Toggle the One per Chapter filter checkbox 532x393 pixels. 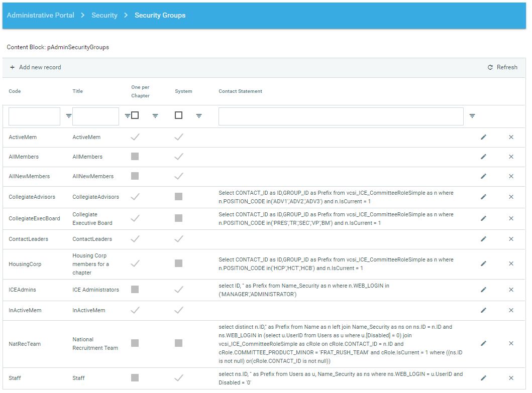(135, 115)
